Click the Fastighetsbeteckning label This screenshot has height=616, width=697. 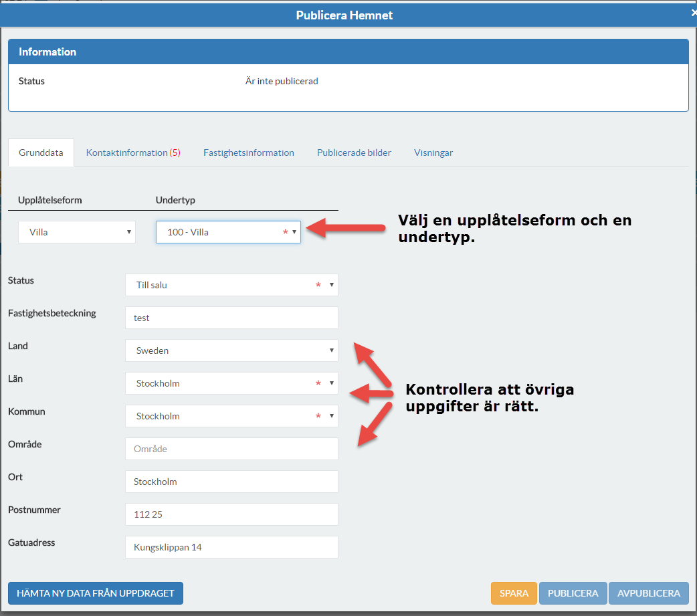click(52, 313)
